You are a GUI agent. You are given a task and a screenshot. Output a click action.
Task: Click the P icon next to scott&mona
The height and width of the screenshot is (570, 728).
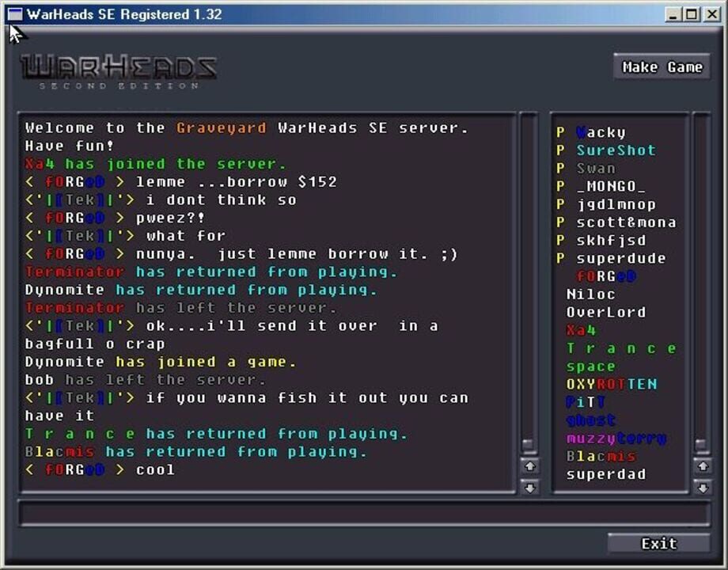tap(559, 222)
